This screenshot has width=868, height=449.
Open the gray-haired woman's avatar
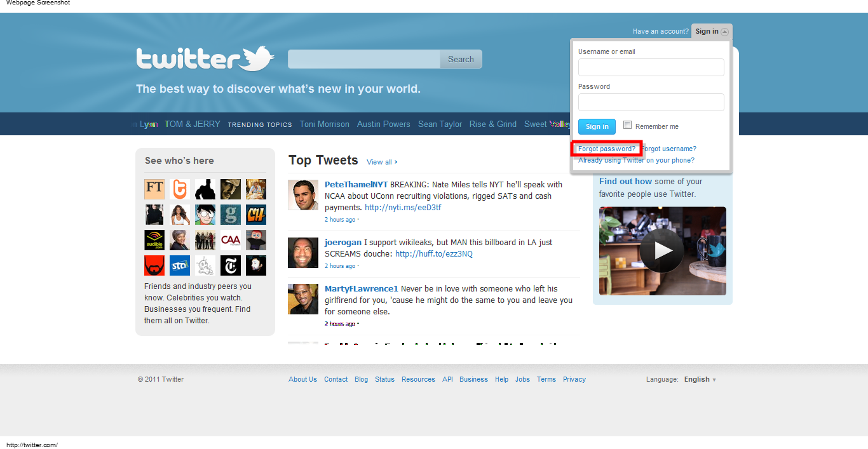coord(180,240)
